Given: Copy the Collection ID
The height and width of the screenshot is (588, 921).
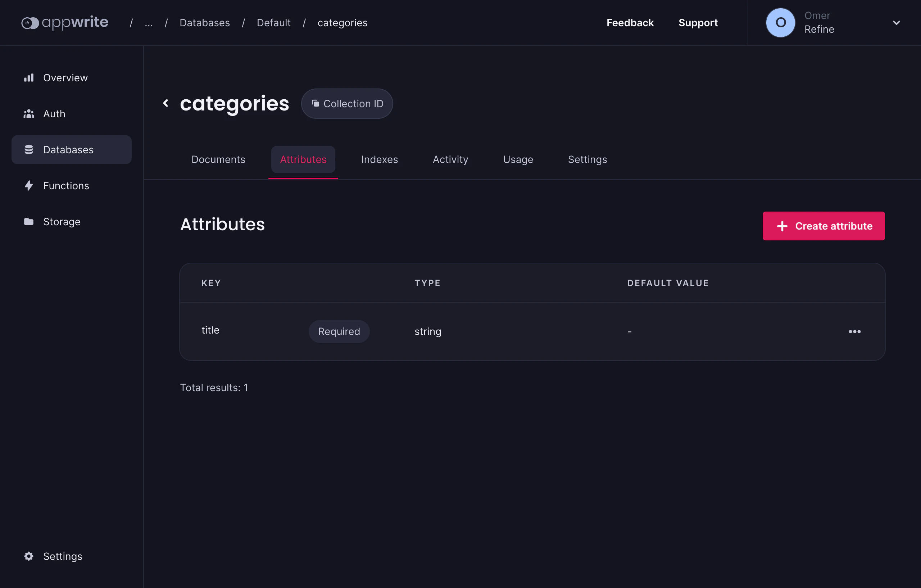Looking at the screenshot, I should pos(346,103).
